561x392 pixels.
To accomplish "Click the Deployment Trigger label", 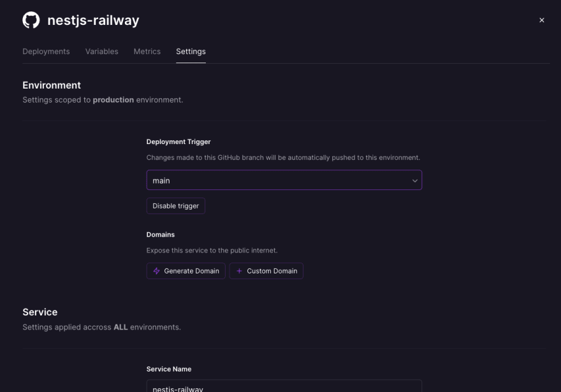I will coord(178,142).
